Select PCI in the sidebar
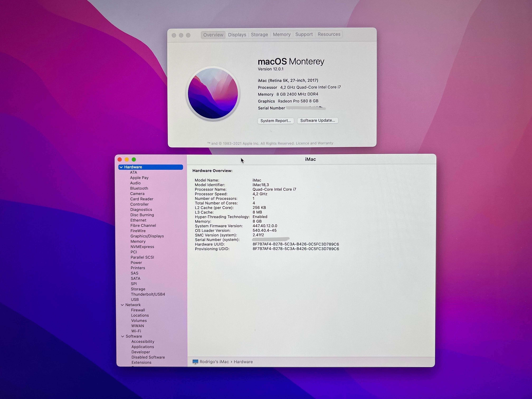Image resolution: width=532 pixels, height=399 pixels. tap(134, 252)
